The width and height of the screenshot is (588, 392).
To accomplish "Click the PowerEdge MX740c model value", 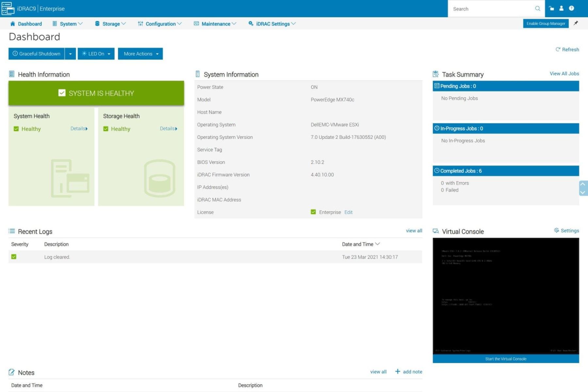I will [332, 100].
